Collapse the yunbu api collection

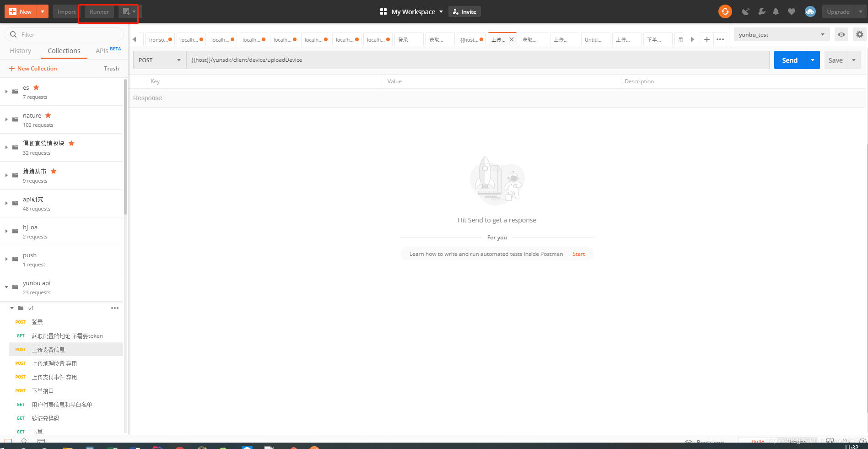(6, 287)
